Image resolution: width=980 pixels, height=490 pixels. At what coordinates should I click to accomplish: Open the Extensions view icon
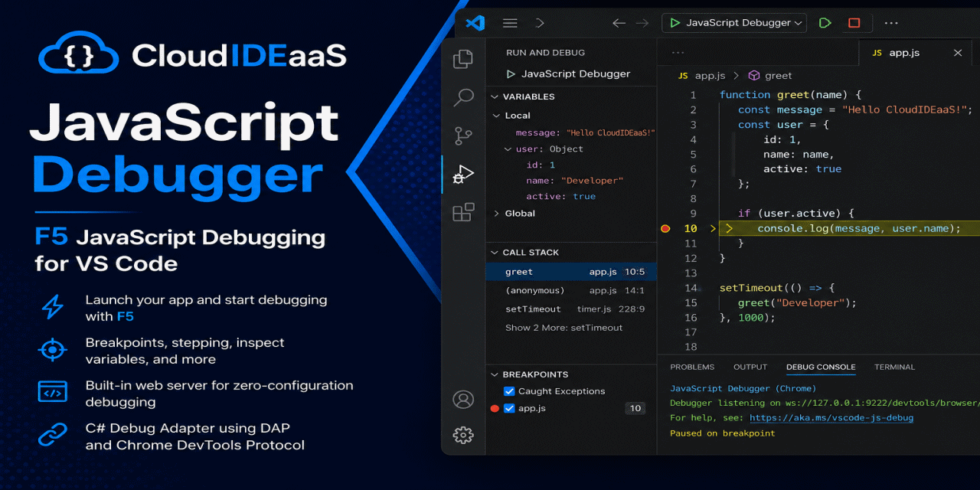tap(463, 212)
